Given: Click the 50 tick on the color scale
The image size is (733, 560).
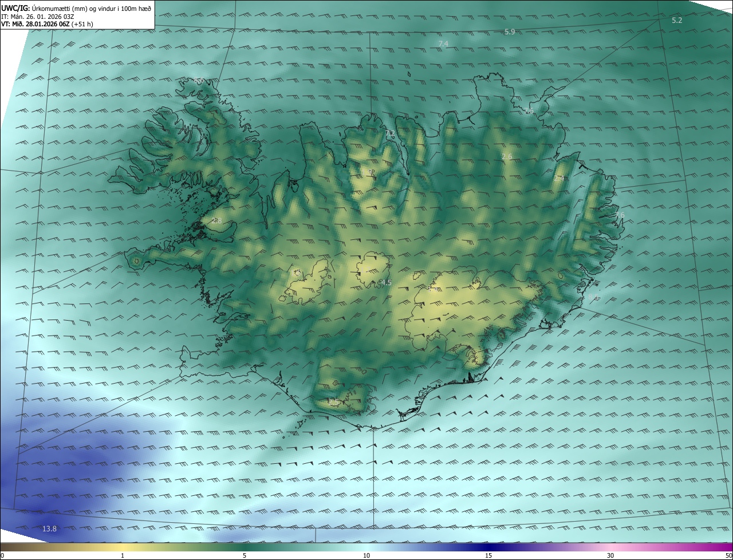Looking at the screenshot, I should point(728,555).
